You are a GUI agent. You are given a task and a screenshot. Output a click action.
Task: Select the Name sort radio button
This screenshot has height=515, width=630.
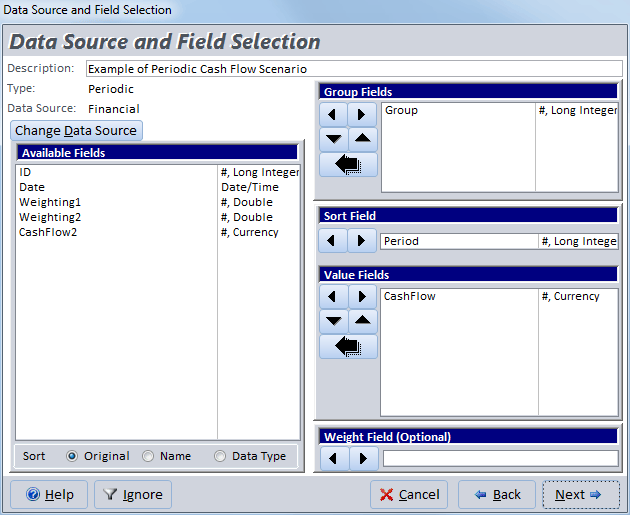(148, 456)
